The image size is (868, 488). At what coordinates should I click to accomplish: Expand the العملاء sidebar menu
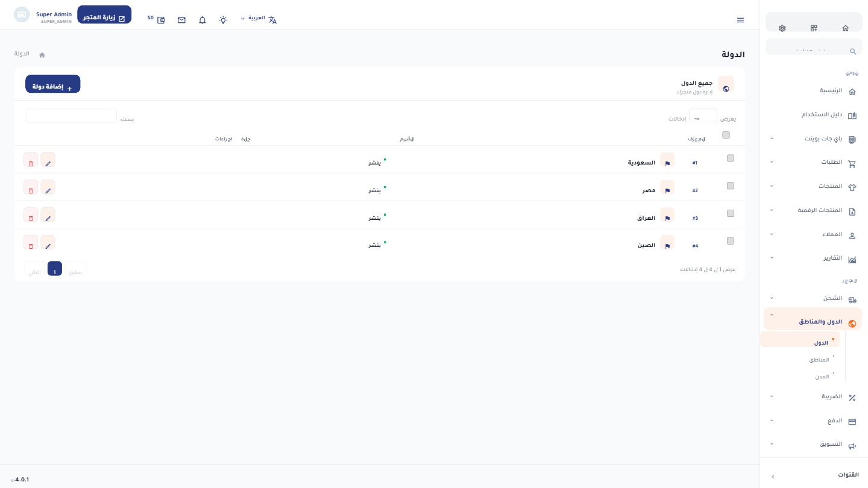(813, 235)
